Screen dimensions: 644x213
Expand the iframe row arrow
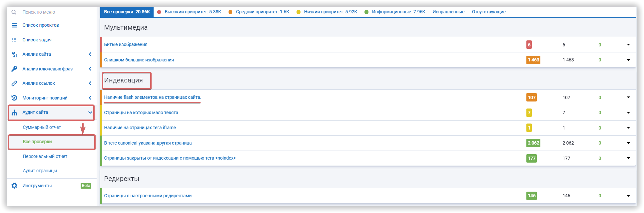(628, 128)
